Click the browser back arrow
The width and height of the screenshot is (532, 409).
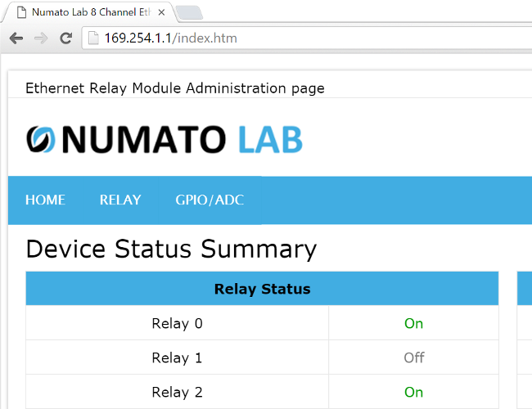point(16,38)
